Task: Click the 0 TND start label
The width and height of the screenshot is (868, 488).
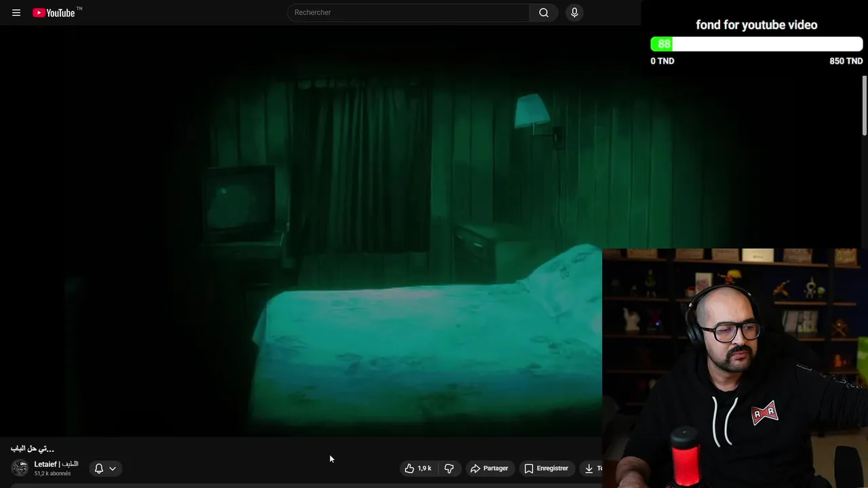Action: click(x=663, y=61)
